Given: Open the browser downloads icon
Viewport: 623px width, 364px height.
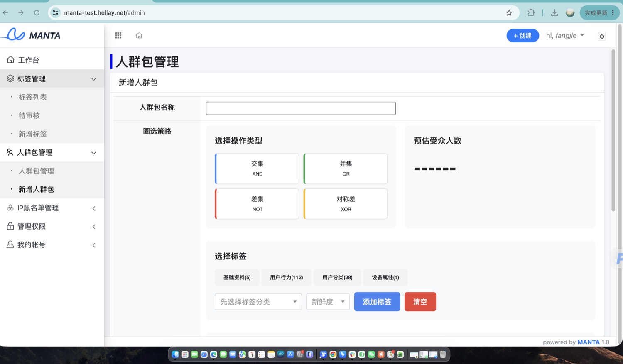Looking at the screenshot, I should pyautogui.click(x=554, y=12).
